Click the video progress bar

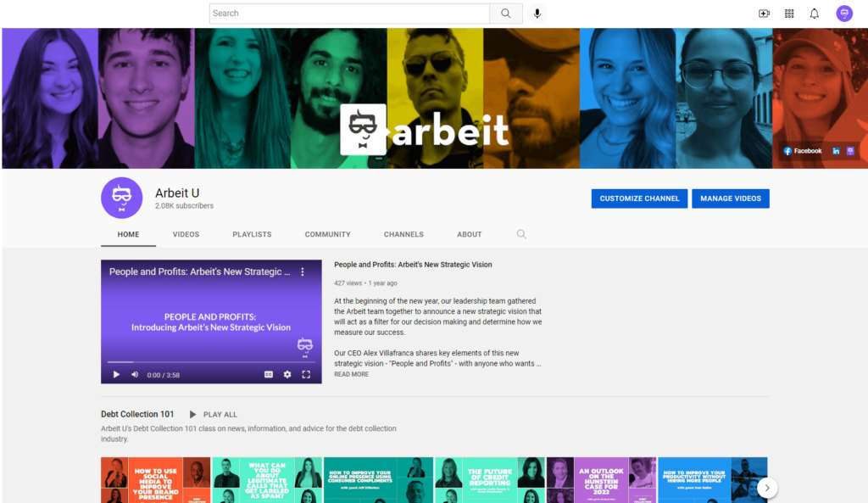211,362
